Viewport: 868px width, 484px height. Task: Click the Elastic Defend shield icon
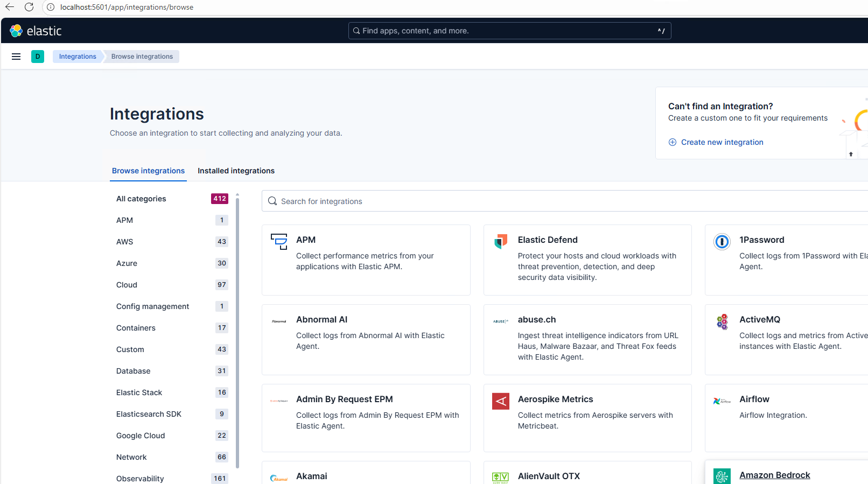point(501,241)
